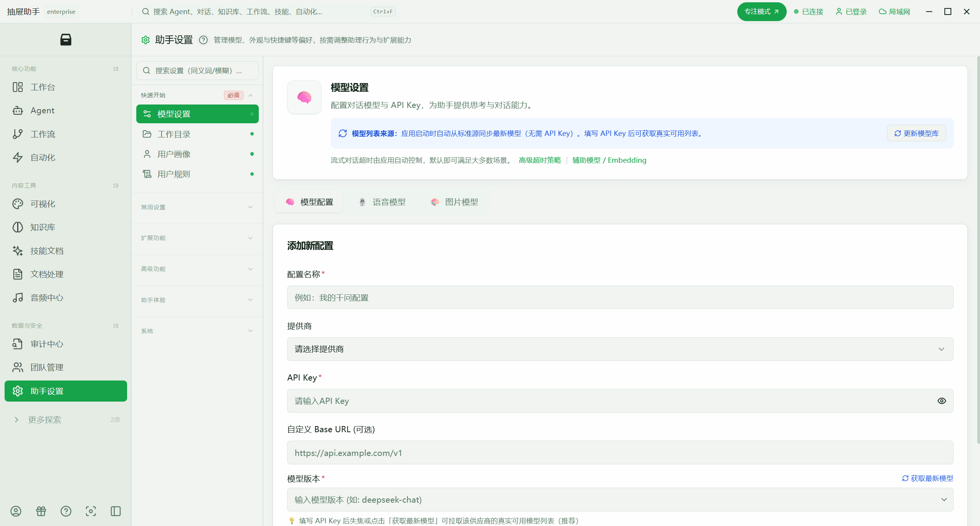Click the focus scan icon at sidebar bottom
980x526 pixels.
click(91, 511)
